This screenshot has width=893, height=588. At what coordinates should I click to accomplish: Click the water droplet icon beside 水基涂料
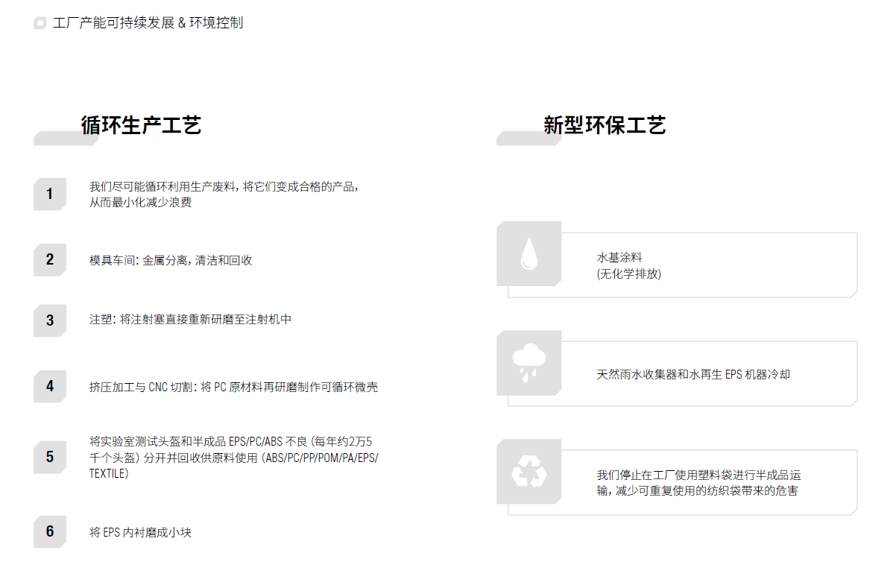pos(528,254)
